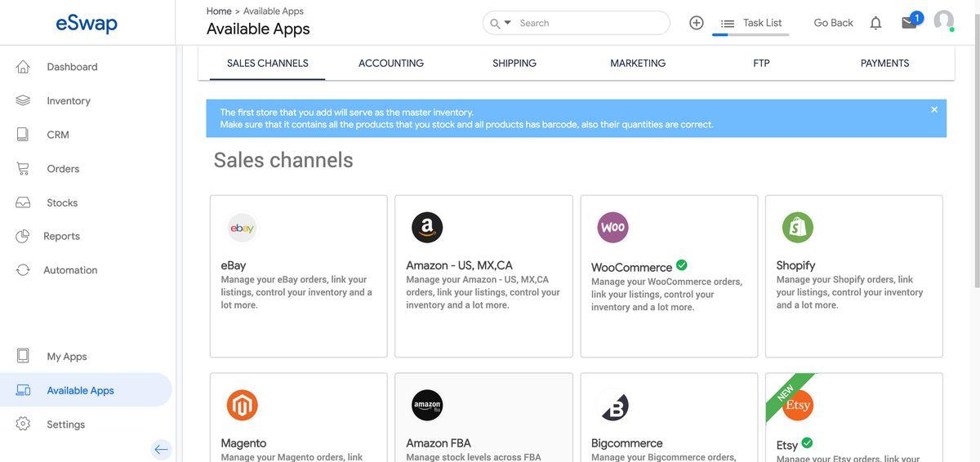The height and width of the screenshot is (462, 980).
Task: Click the Amazon FBA logo icon
Action: point(427,406)
